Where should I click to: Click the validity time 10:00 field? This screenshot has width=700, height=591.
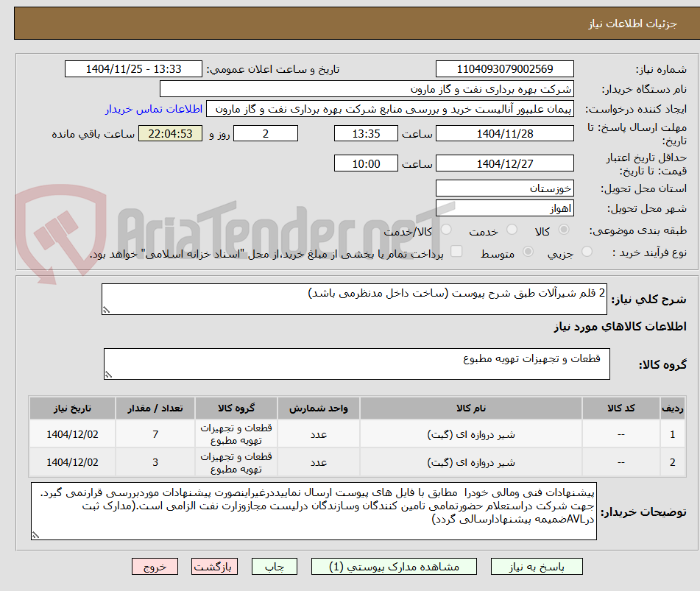point(366,163)
